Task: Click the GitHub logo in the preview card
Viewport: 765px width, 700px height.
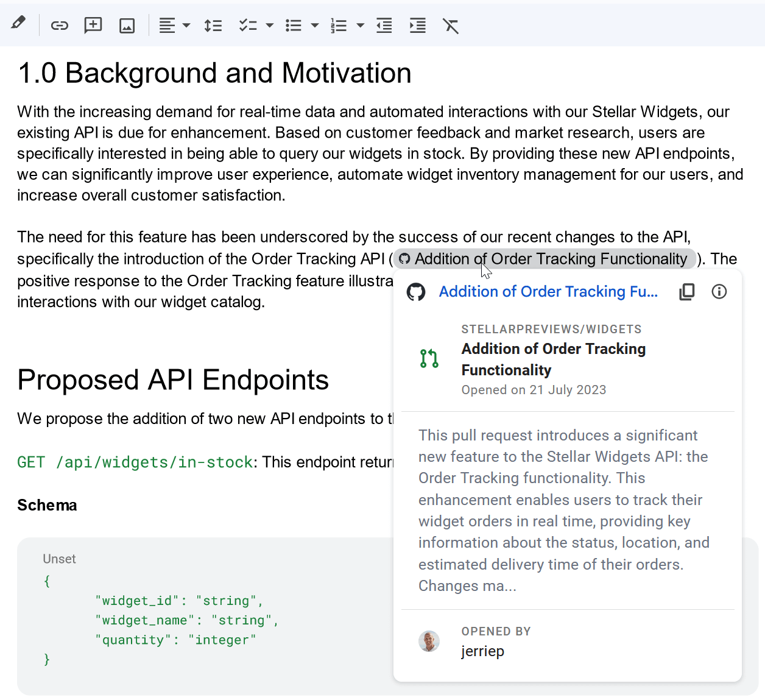Action: 416,292
